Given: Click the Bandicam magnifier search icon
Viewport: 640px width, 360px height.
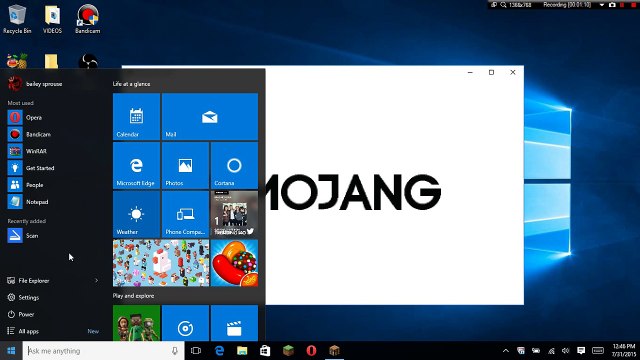Looking at the screenshot, I should (x=504, y=5).
